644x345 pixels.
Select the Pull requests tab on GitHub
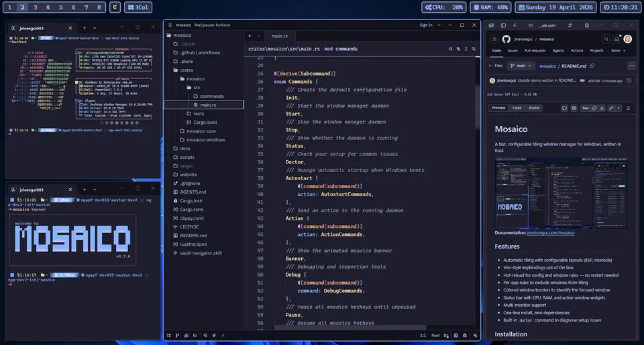coord(535,50)
